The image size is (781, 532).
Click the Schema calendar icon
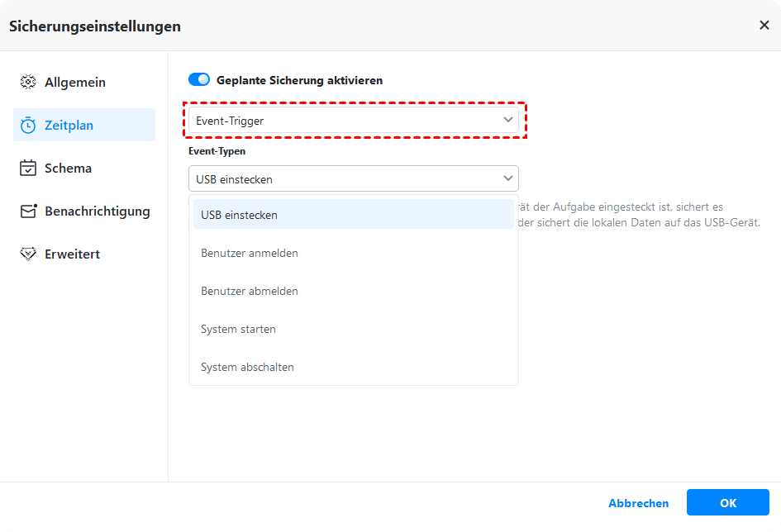pos(28,169)
